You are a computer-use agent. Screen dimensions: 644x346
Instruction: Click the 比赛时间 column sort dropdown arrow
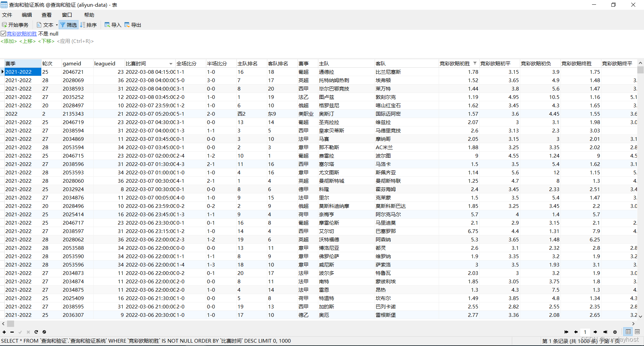(171, 64)
